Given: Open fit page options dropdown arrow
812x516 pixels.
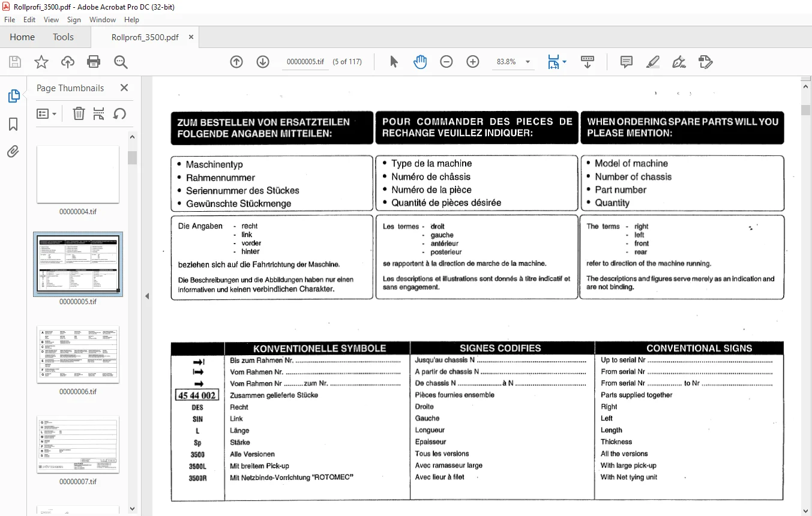Looking at the screenshot, I should click(564, 62).
